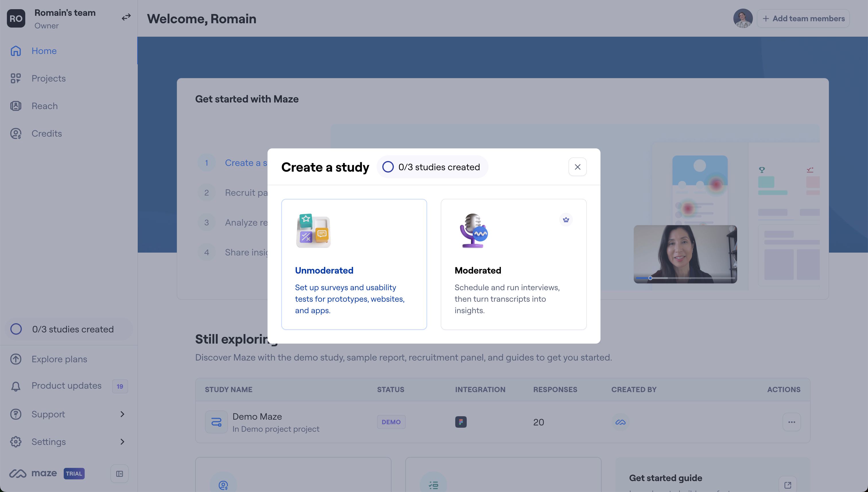Click the RO team avatar
This screenshot has width=868, height=492.
pyautogui.click(x=16, y=18)
